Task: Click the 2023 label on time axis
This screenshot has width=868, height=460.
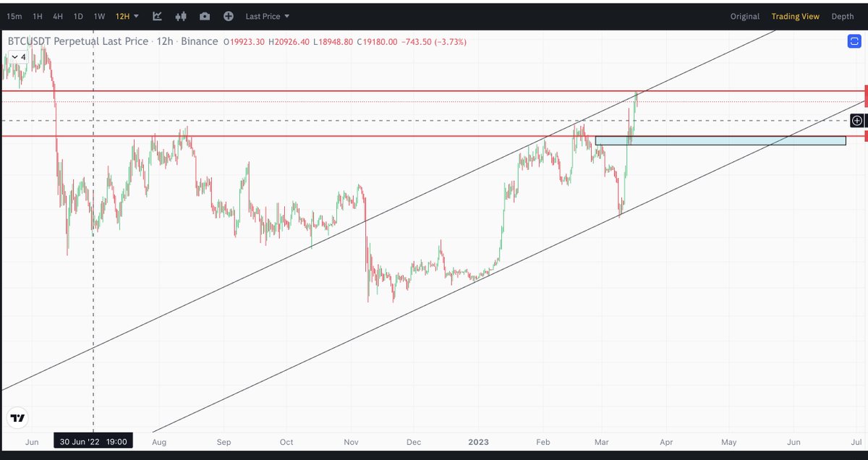Action: (479, 441)
